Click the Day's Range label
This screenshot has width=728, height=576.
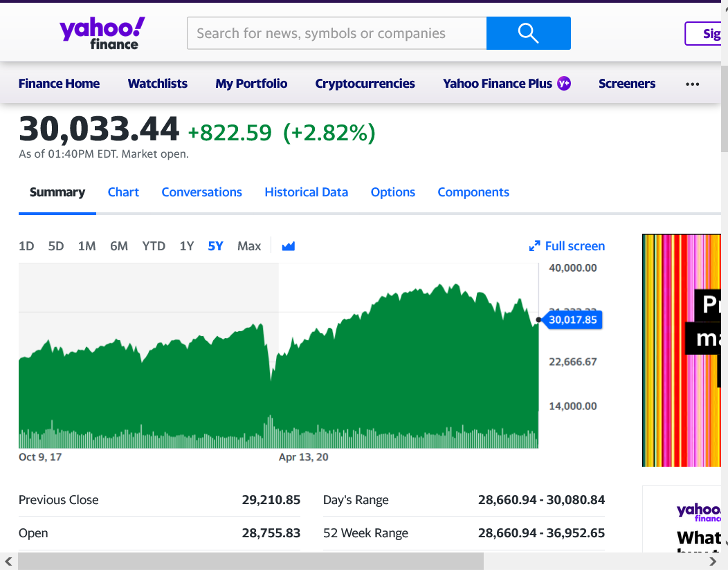click(x=356, y=500)
